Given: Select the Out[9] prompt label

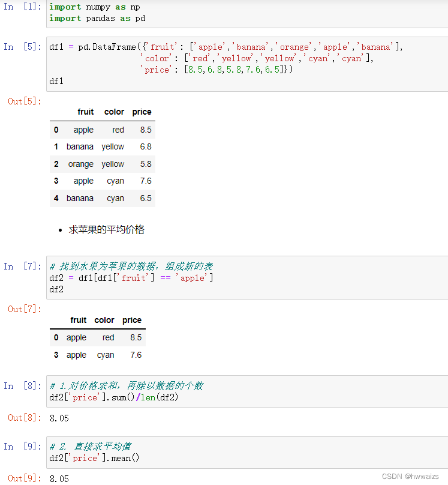Looking at the screenshot, I should (25, 478).
